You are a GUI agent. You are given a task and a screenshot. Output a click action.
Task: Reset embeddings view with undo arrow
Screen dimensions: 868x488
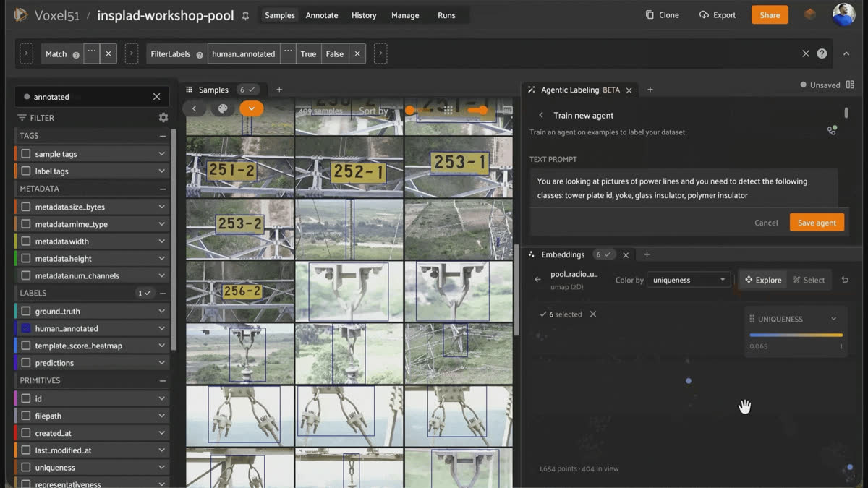[x=845, y=280]
